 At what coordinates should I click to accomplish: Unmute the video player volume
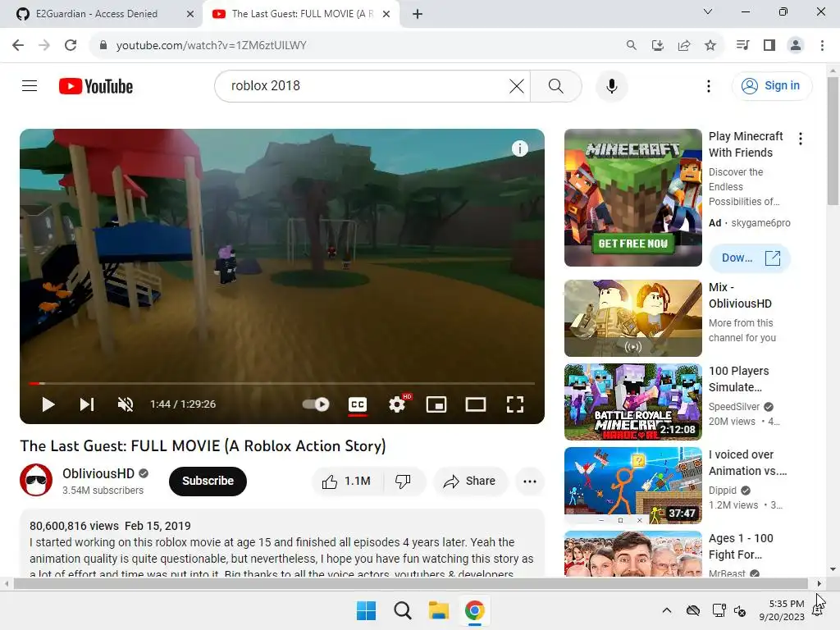pyautogui.click(x=126, y=404)
